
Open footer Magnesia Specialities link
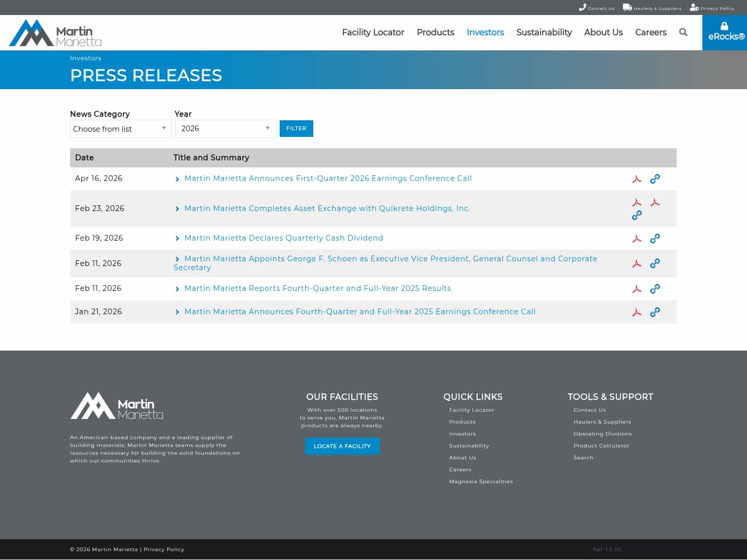coord(481,482)
